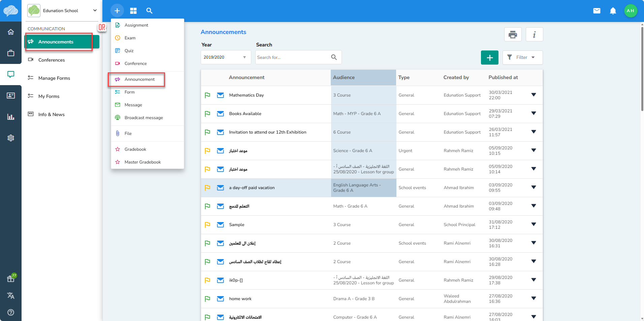This screenshot has width=644, height=321.
Task: Open the AH user avatar menu
Action: pyautogui.click(x=631, y=11)
